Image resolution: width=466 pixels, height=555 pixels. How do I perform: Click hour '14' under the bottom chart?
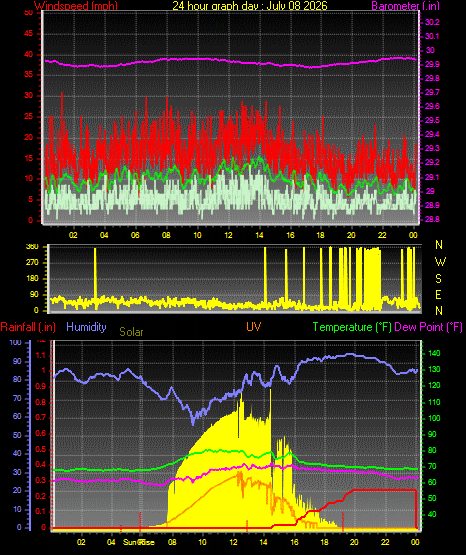263,542
